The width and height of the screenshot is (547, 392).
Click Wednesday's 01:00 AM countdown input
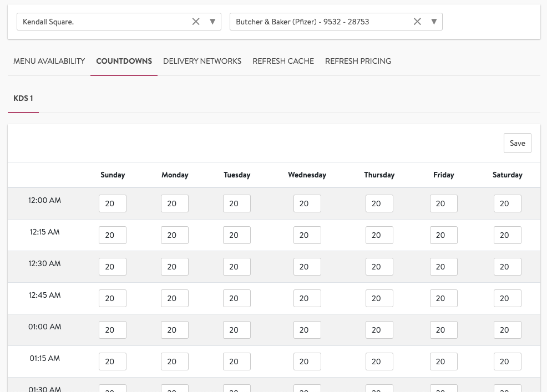[307, 330]
